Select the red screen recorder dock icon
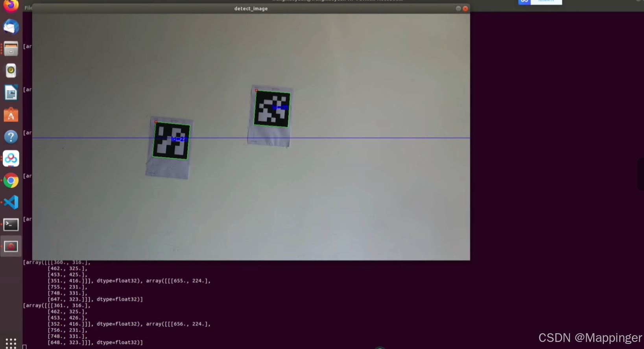The height and width of the screenshot is (349, 644). pos(11,247)
